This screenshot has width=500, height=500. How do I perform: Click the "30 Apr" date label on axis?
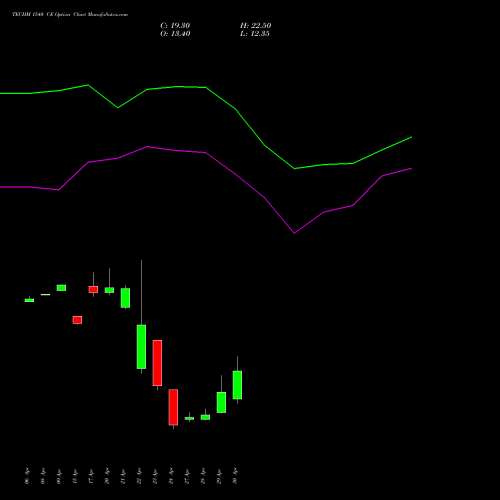coord(235,476)
